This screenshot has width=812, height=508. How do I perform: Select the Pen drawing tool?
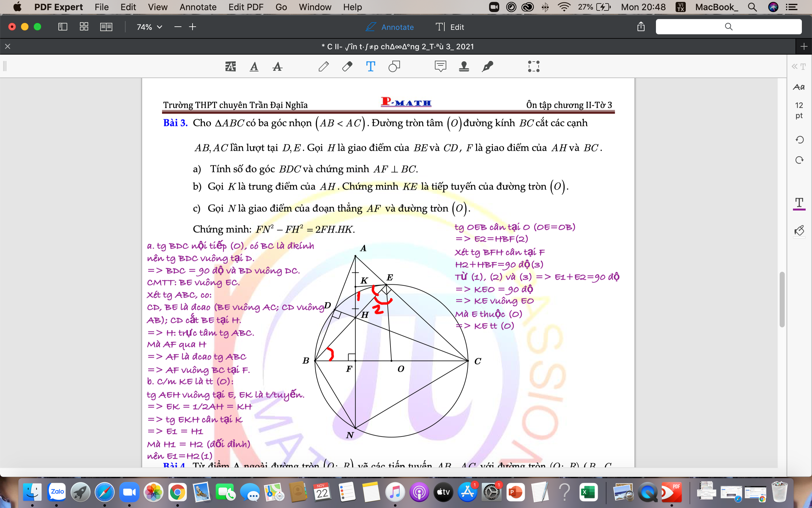324,66
